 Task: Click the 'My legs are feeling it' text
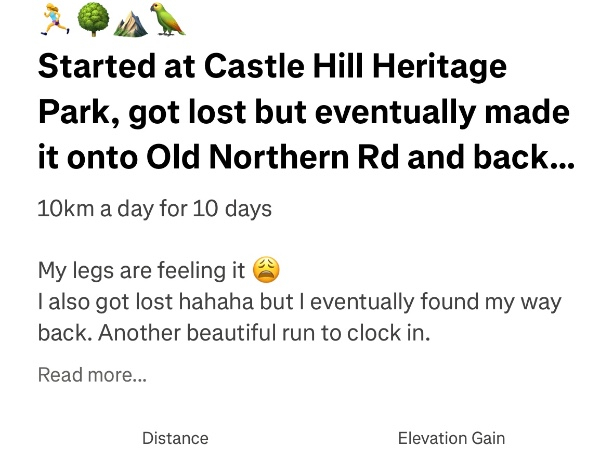pos(142,271)
